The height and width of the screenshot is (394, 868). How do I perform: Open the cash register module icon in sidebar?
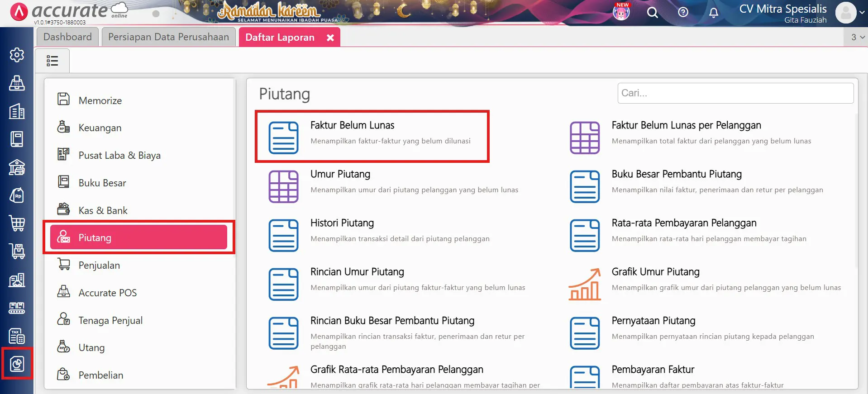coord(17,83)
